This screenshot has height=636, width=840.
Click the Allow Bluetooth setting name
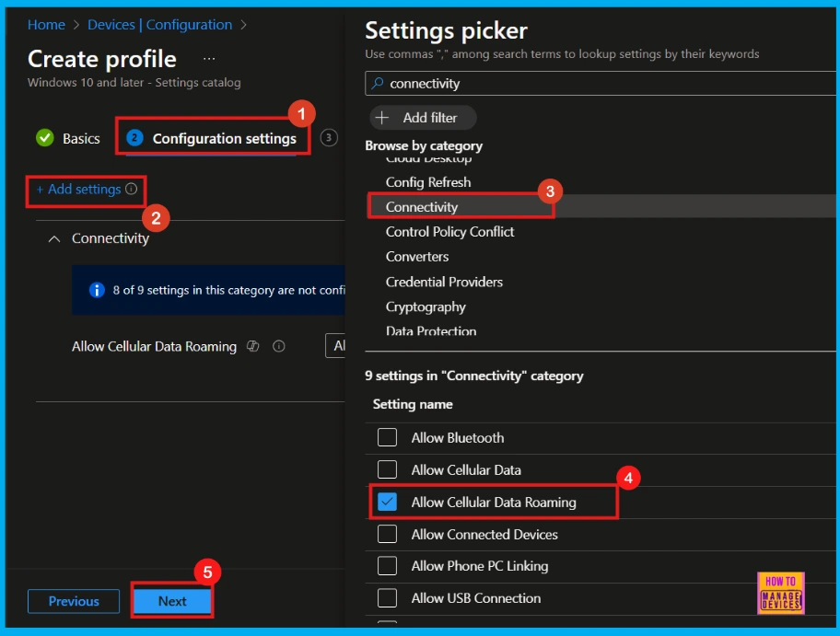coord(458,438)
